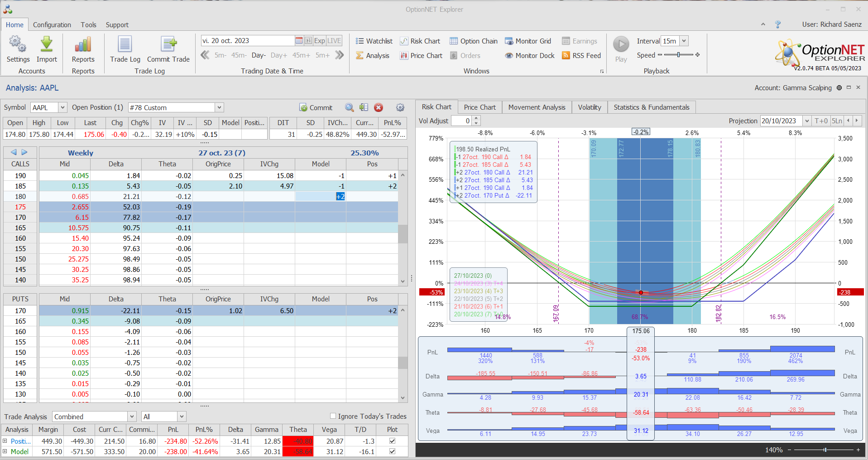The height and width of the screenshot is (460, 868).
Task: Open the Tools ribbon tab
Action: point(89,25)
